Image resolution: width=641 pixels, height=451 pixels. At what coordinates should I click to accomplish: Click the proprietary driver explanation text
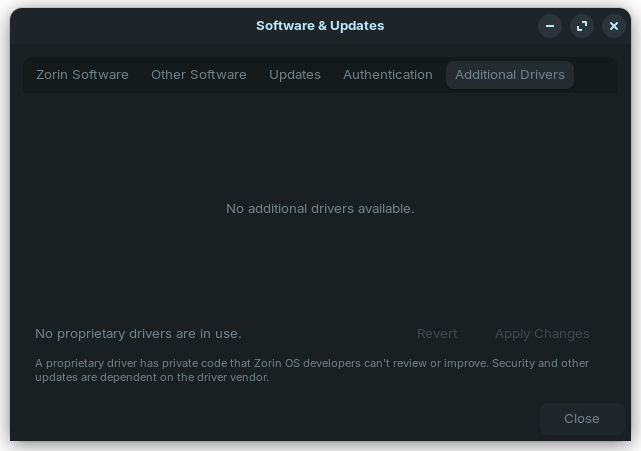click(x=312, y=370)
